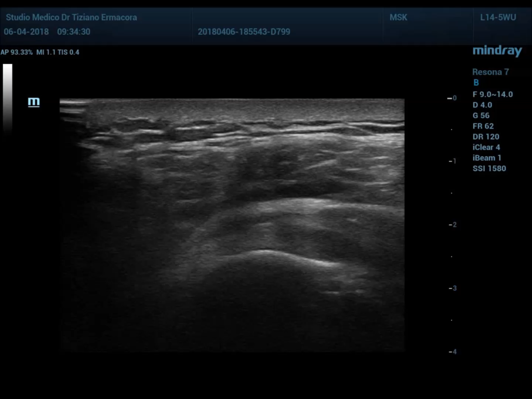Click the AP 93.33% acoustic power readout
This screenshot has width=532, height=399.
(x=17, y=52)
